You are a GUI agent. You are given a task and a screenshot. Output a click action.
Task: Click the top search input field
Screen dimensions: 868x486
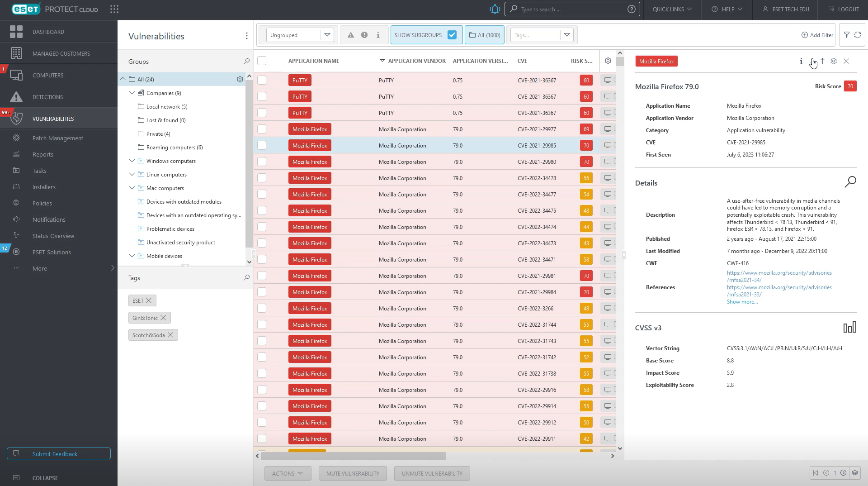(571, 9)
